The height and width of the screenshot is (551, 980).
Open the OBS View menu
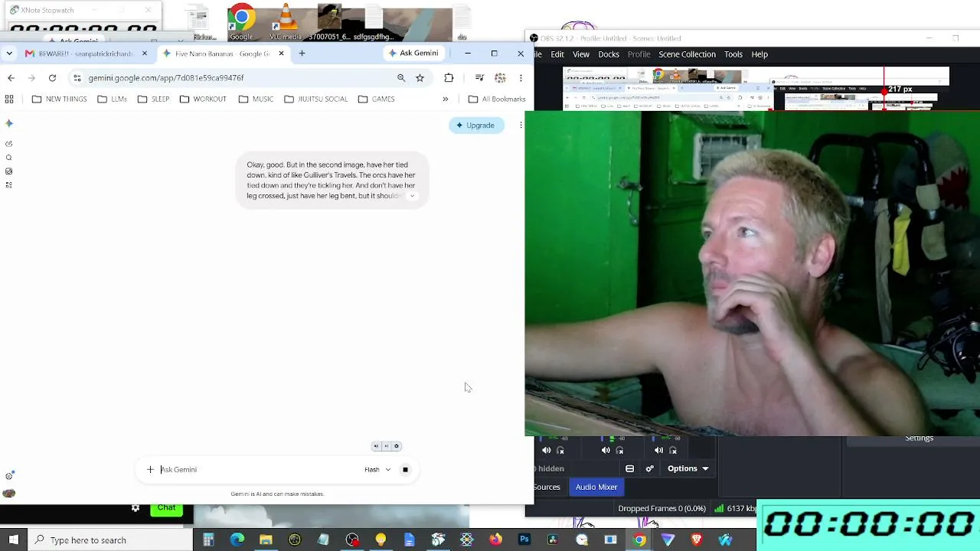coord(581,54)
